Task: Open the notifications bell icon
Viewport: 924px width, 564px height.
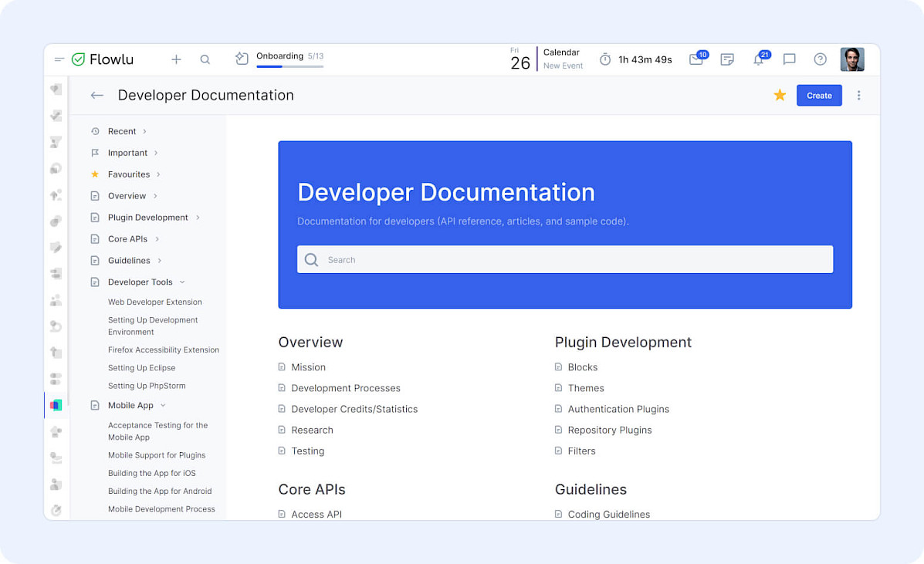Action: tap(758, 59)
